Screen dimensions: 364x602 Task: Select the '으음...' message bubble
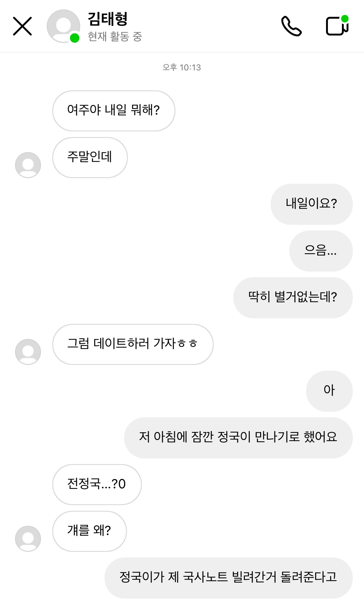pyautogui.click(x=321, y=251)
